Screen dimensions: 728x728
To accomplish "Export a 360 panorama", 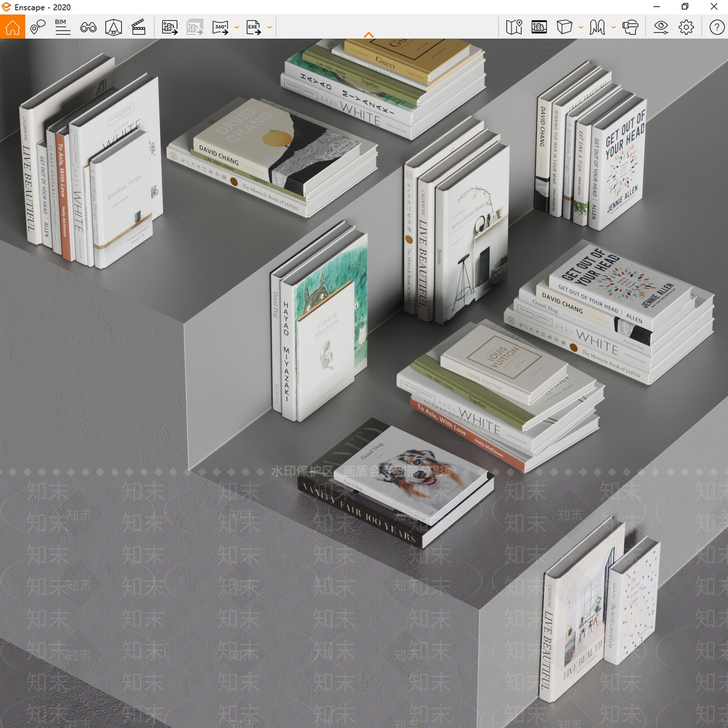I will 221,27.
